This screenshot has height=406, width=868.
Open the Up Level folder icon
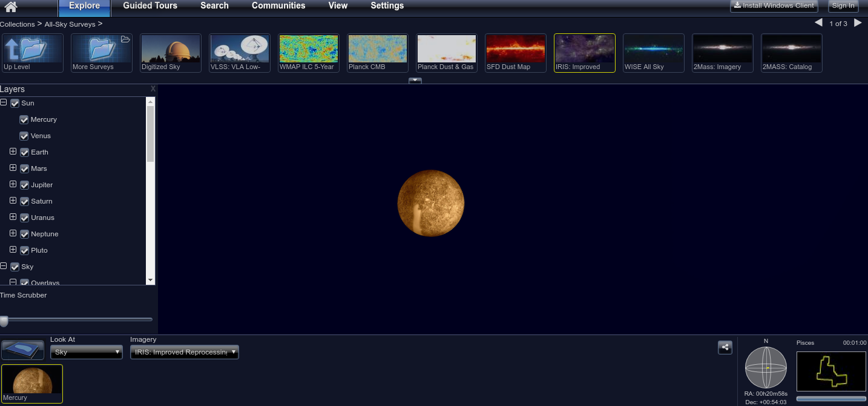click(x=33, y=52)
